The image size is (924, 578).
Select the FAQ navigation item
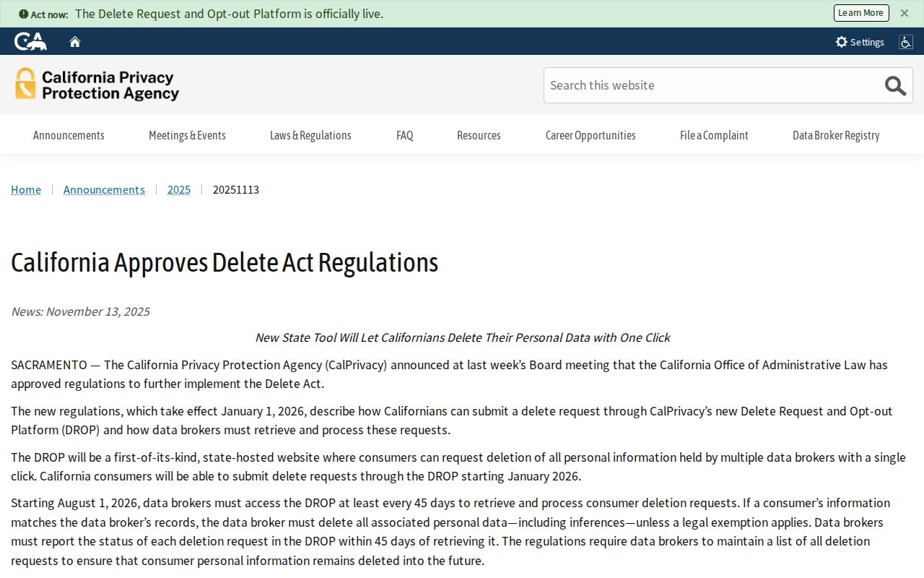point(405,135)
